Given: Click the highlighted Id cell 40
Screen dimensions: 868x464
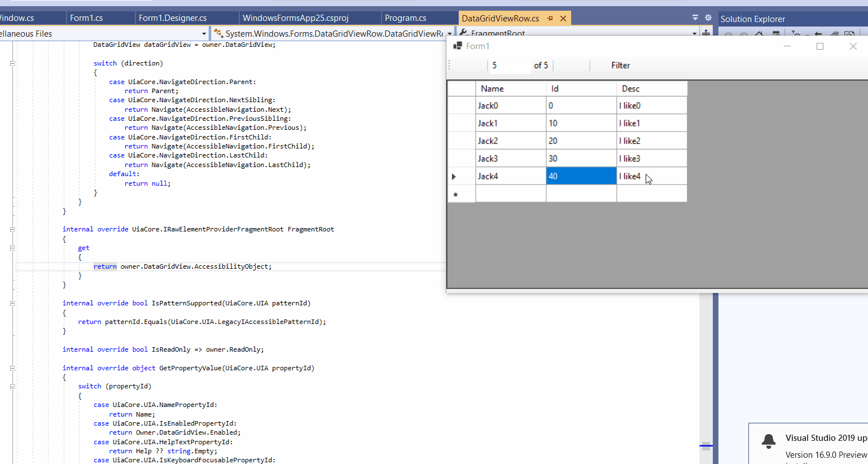Looking at the screenshot, I should pos(581,176).
